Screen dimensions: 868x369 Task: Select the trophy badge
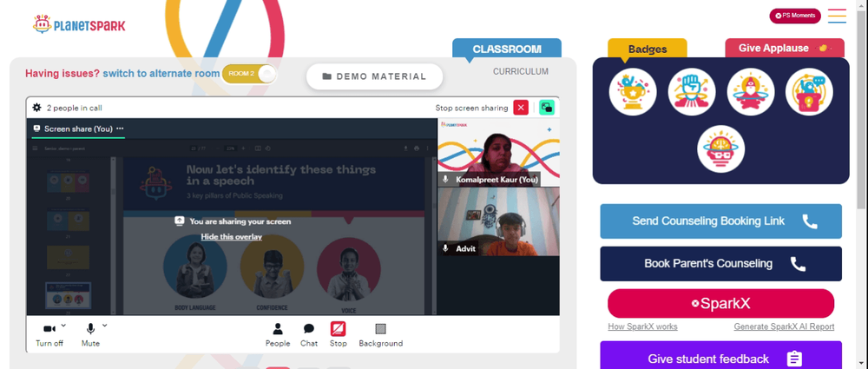pos(633,92)
